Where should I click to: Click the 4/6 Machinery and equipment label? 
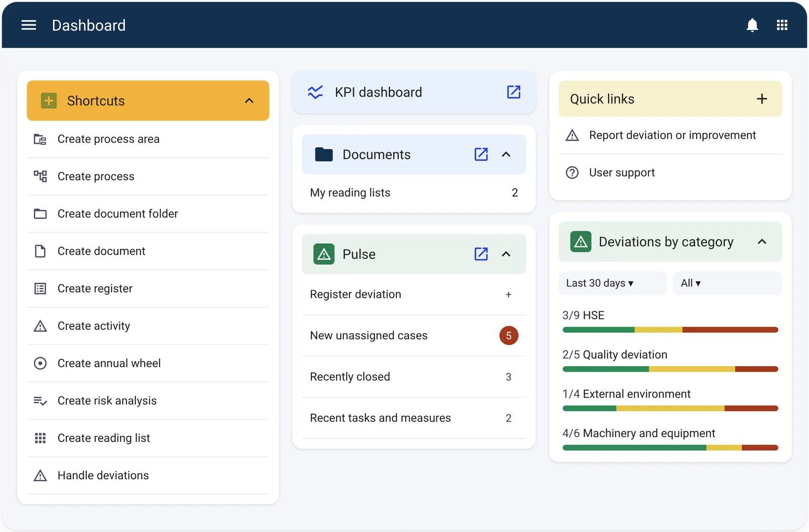pyautogui.click(x=639, y=434)
